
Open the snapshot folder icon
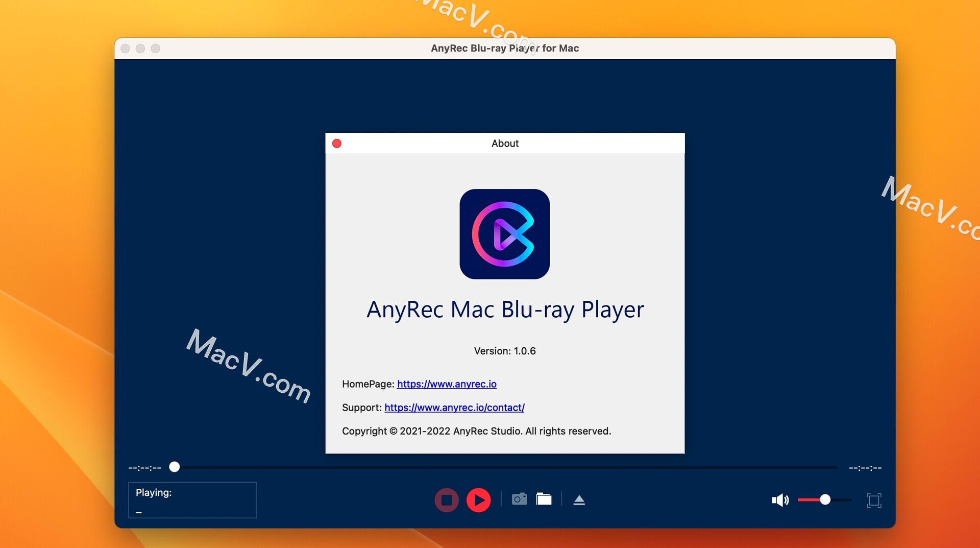(544, 499)
